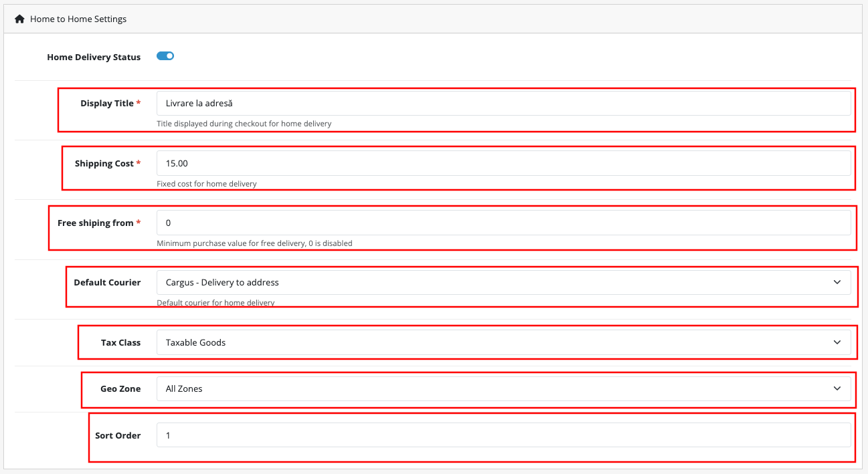Click the hint 'Title displayed during checkout for home delivery'

tap(244, 124)
